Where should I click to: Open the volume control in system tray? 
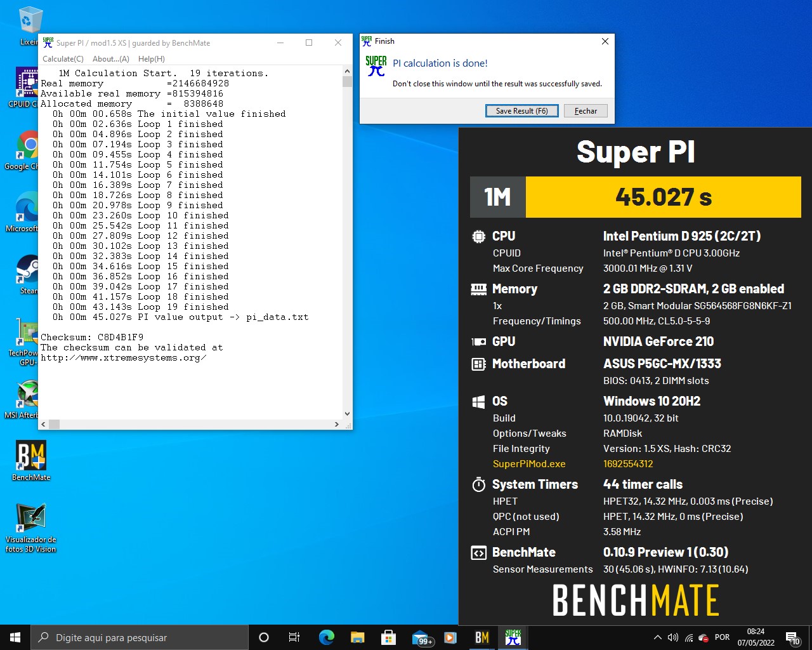tap(673, 637)
